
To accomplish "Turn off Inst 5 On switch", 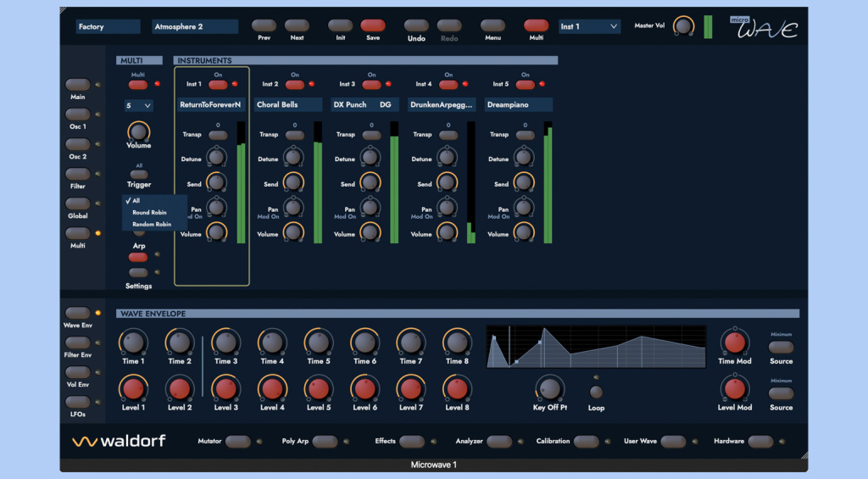I will click(526, 85).
